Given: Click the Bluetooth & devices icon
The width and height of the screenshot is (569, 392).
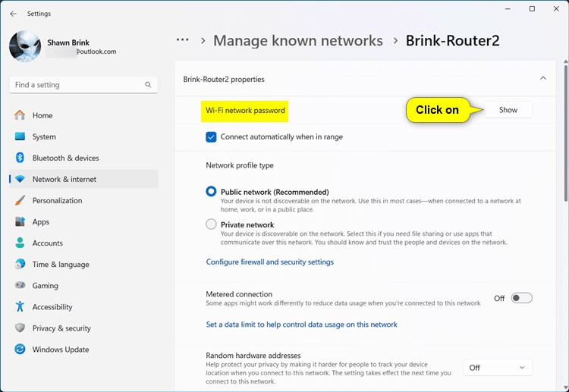Looking at the screenshot, I should click(20, 158).
